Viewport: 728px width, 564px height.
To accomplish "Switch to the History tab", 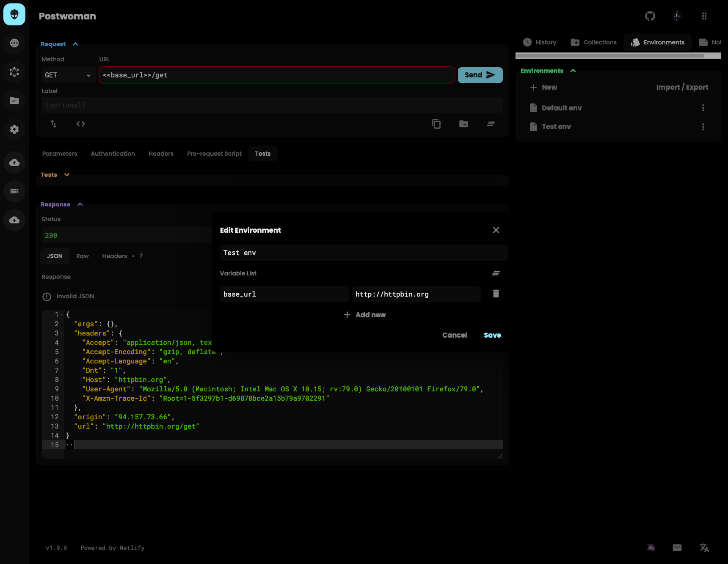I will (540, 42).
